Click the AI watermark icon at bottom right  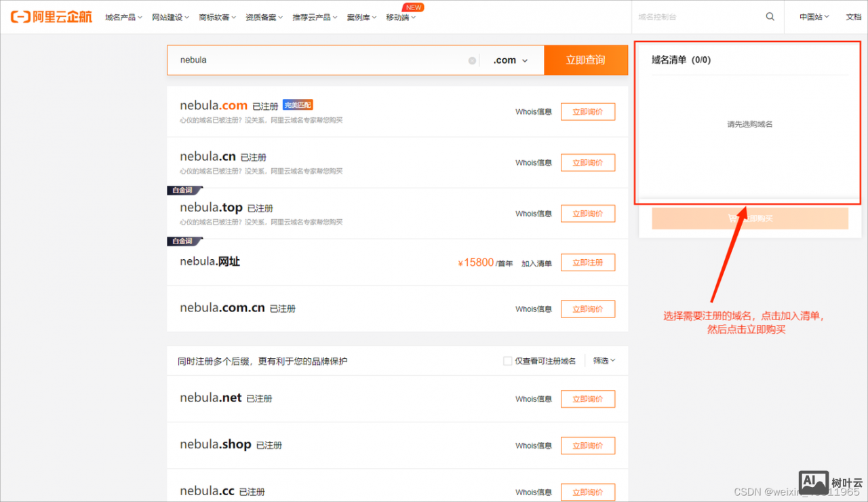(x=814, y=482)
